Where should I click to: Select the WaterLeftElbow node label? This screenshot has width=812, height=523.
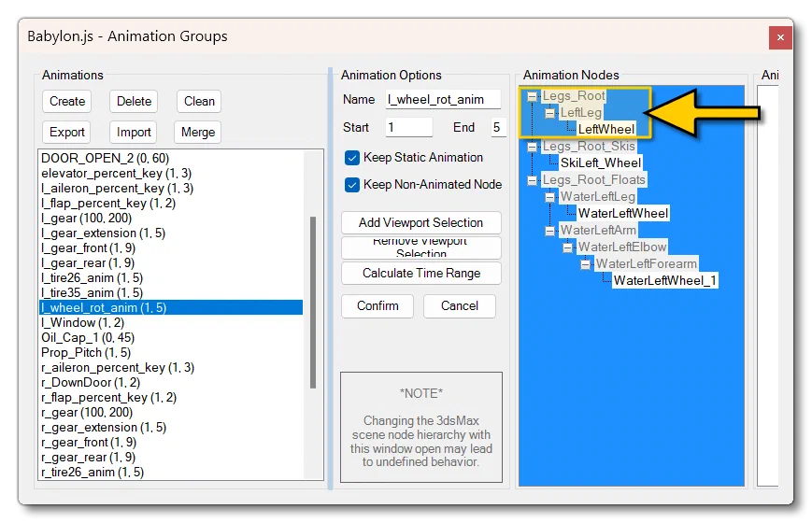(x=622, y=247)
